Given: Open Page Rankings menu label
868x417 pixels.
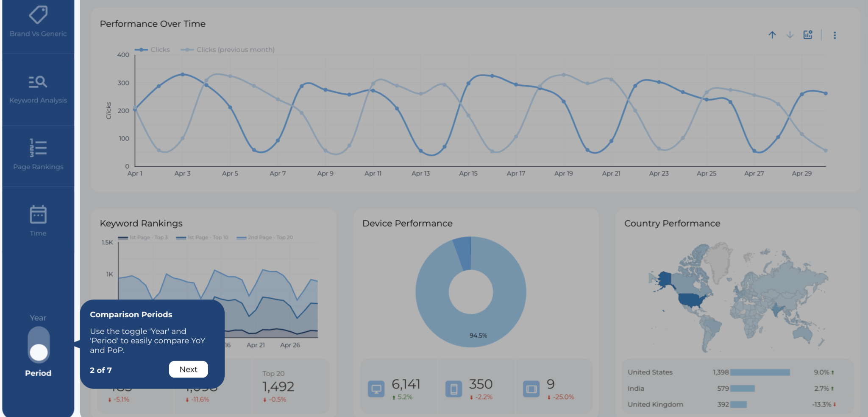Looking at the screenshot, I should (38, 167).
